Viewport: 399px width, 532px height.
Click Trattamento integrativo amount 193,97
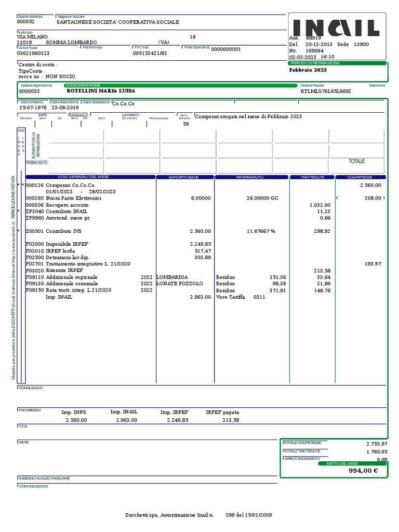click(373, 263)
